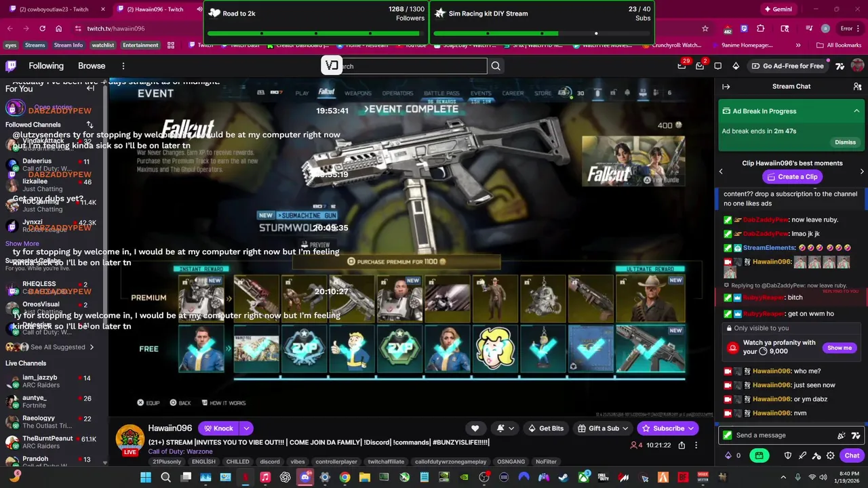The height and width of the screenshot is (488, 868).
Task: Open the Browse page
Action: click(x=92, y=66)
